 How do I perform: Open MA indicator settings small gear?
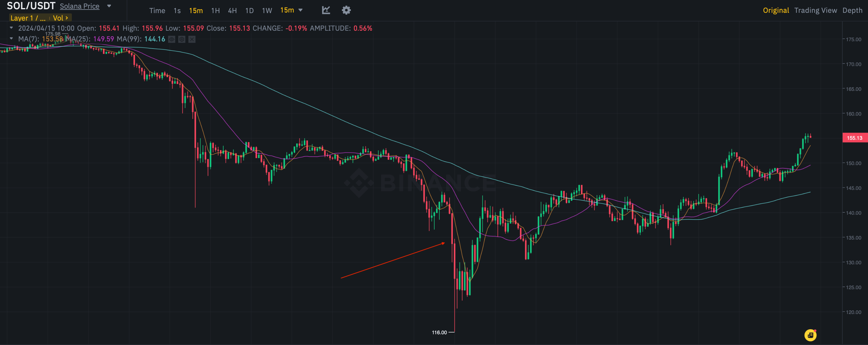pyautogui.click(x=182, y=39)
